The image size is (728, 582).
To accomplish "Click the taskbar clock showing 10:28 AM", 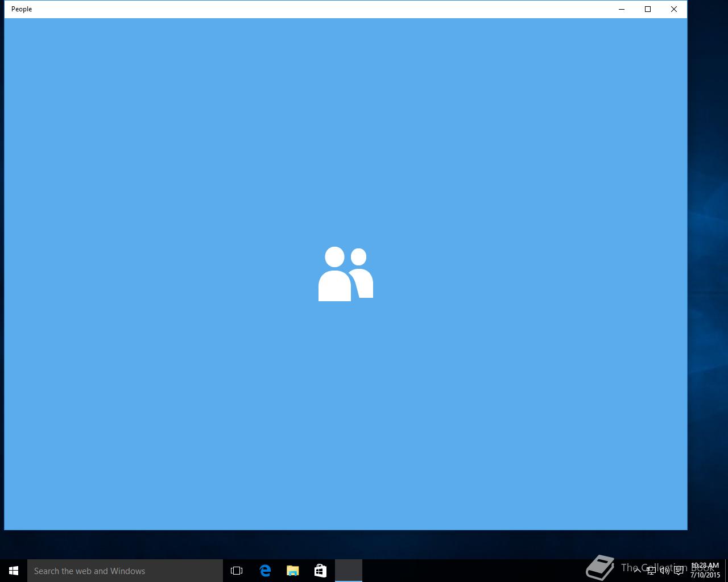I will pos(705,571).
